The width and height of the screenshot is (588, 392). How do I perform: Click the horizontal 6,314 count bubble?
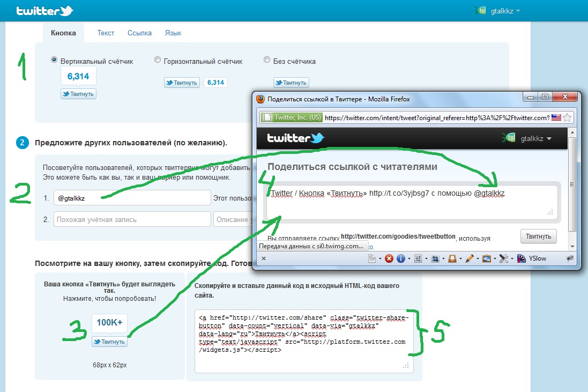coord(215,83)
